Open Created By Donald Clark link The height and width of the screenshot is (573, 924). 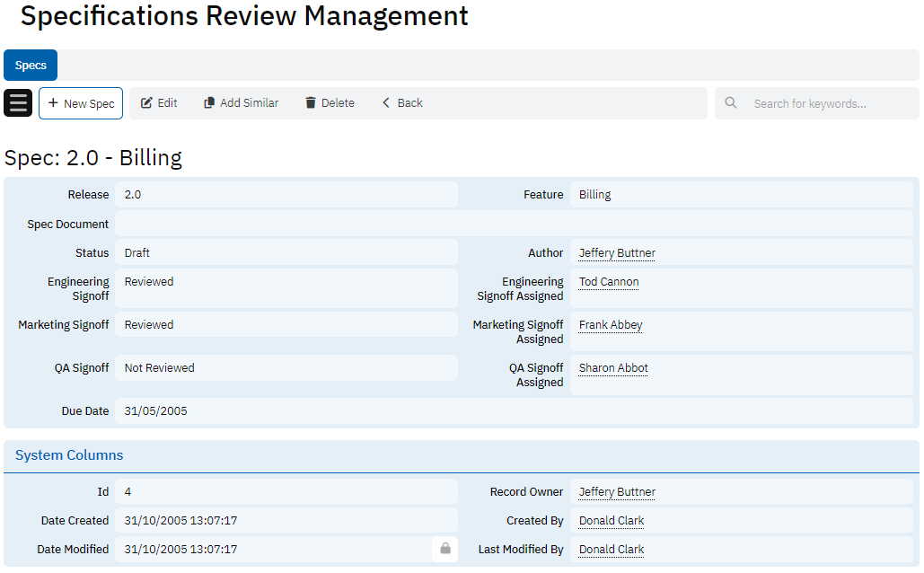coord(612,521)
